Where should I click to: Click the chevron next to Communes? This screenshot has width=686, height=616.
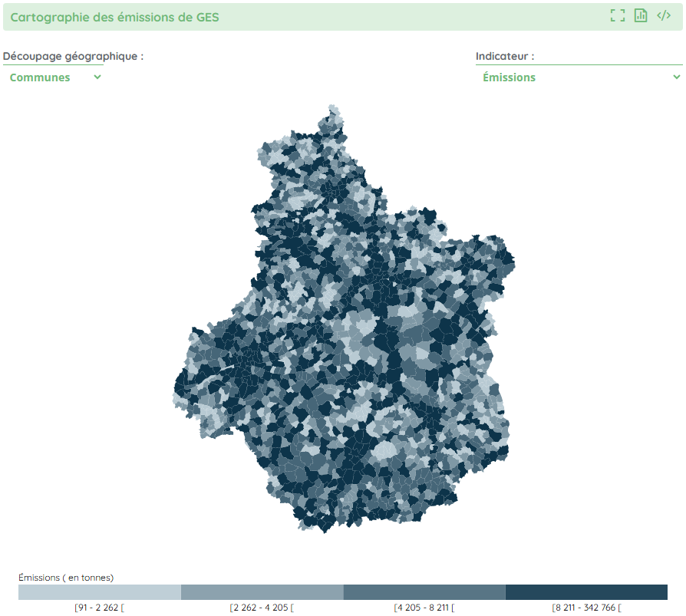pos(97,77)
